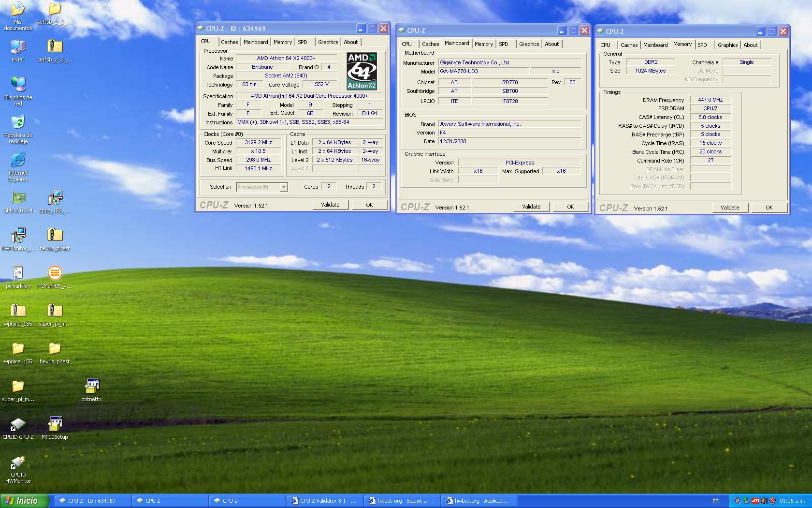812x508 pixels.
Task: Open the wprime_155 folder icon
Action: pyautogui.click(x=18, y=352)
